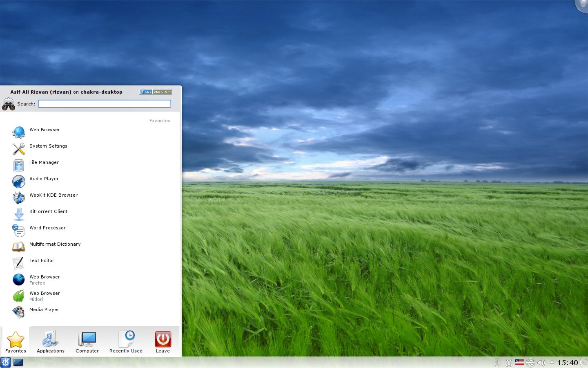Open System Settings from favorites

click(90, 149)
